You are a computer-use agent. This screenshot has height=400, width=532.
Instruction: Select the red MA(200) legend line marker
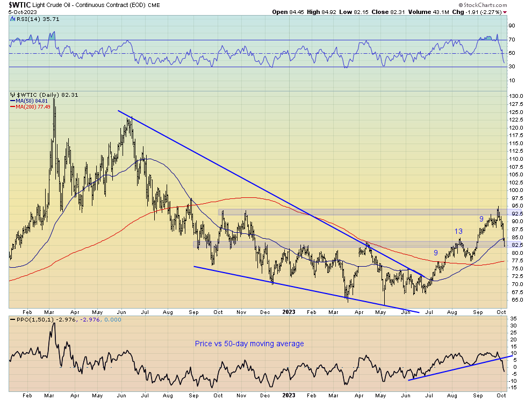14,106
